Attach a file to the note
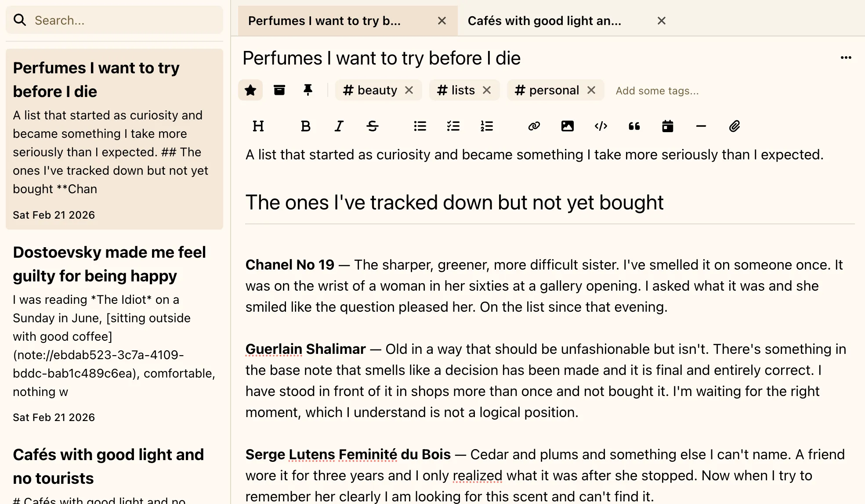Screen dimensions: 865x504 click(x=734, y=126)
